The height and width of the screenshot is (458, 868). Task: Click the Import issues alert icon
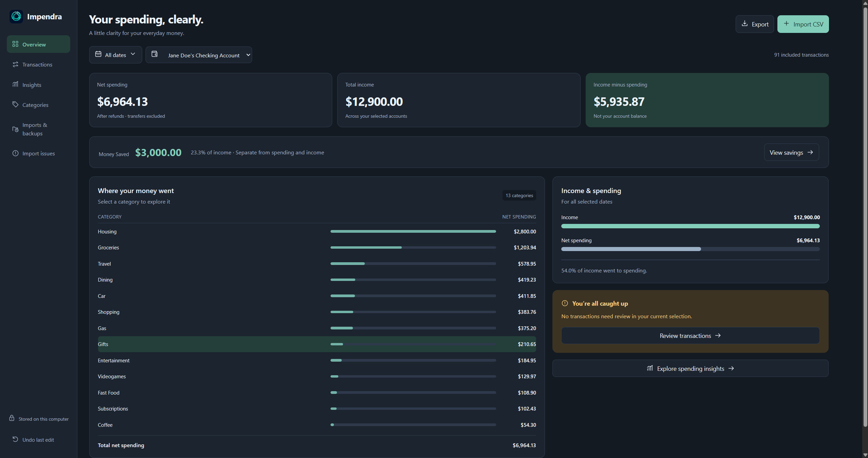click(x=15, y=153)
